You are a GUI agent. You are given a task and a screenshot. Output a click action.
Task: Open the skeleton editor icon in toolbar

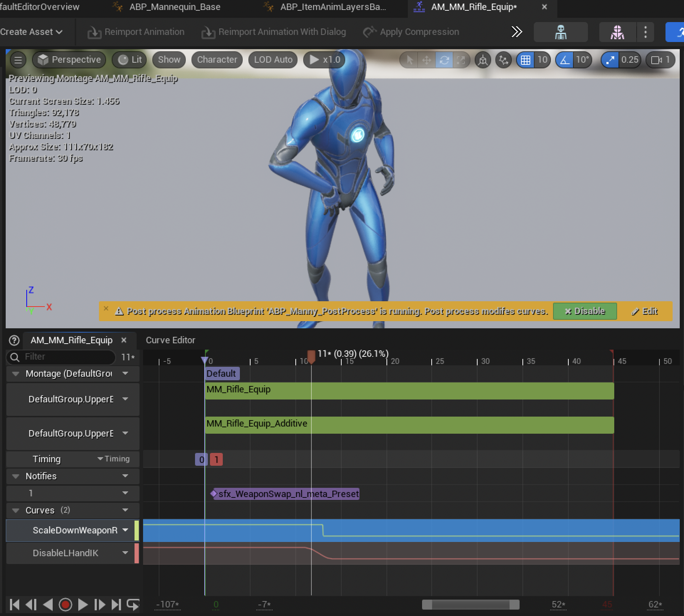[x=561, y=32]
